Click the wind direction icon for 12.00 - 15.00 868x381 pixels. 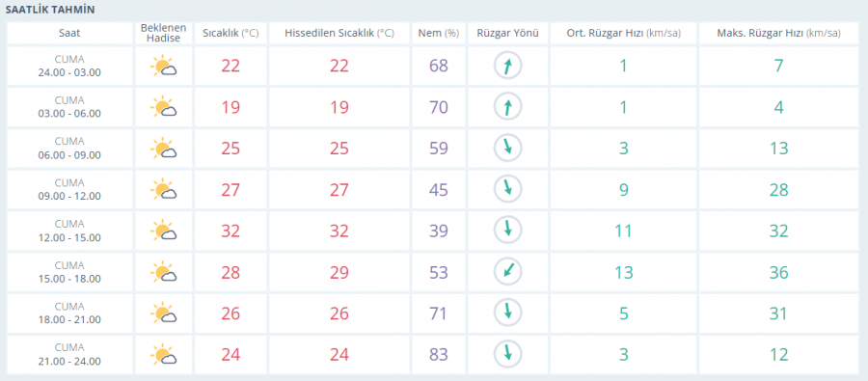507,231
